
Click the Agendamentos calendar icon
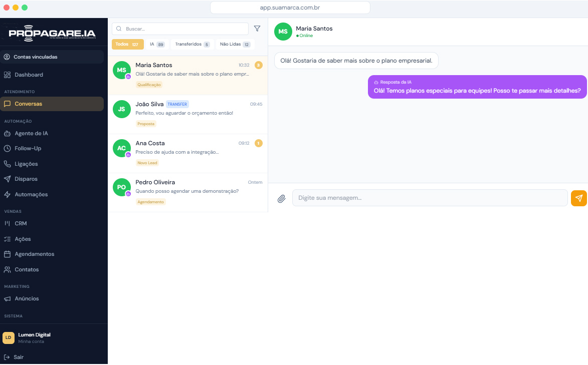click(7, 254)
